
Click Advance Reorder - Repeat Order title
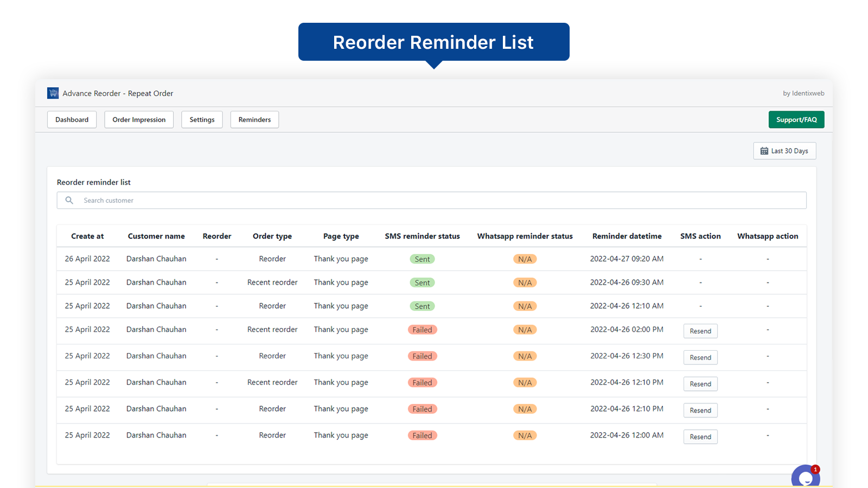click(118, 93)
